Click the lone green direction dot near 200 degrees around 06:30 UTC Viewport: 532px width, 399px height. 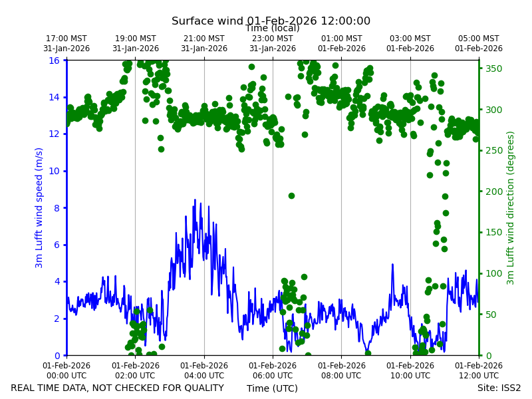[291, 196]
